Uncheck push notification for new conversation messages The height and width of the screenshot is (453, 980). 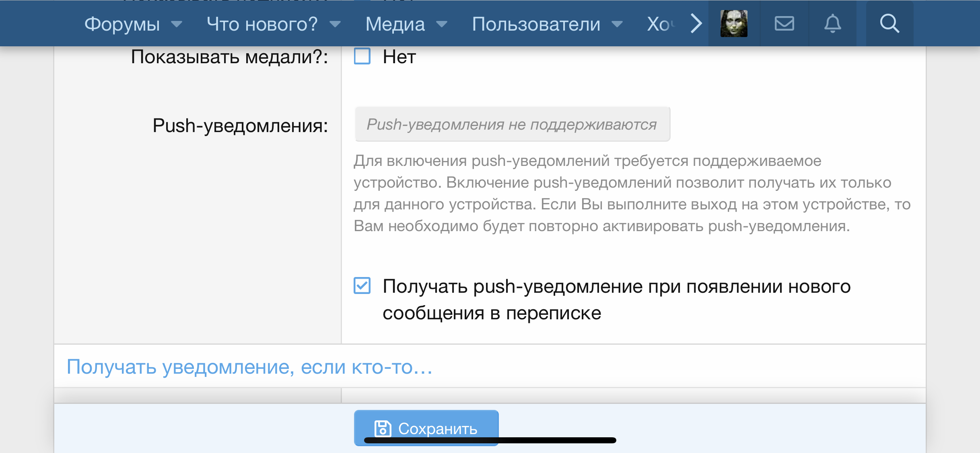(x=361, y=286)
